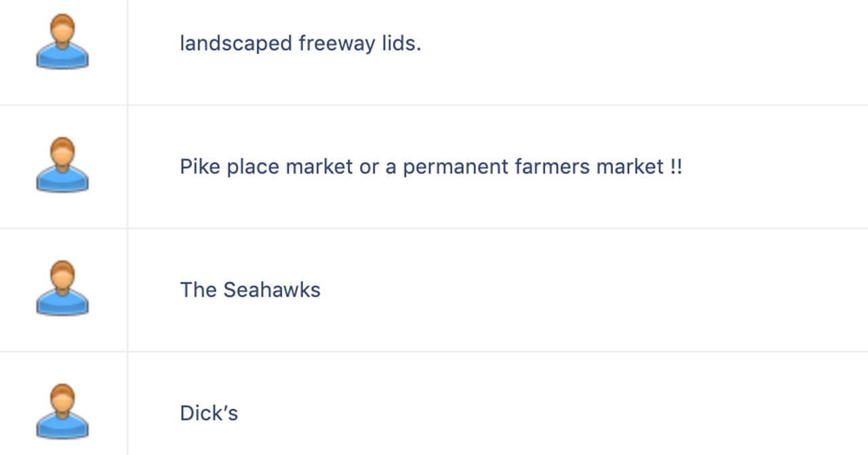
Task: Select the word 'Seahawks' in third row
Action: [x=272, y=290]
